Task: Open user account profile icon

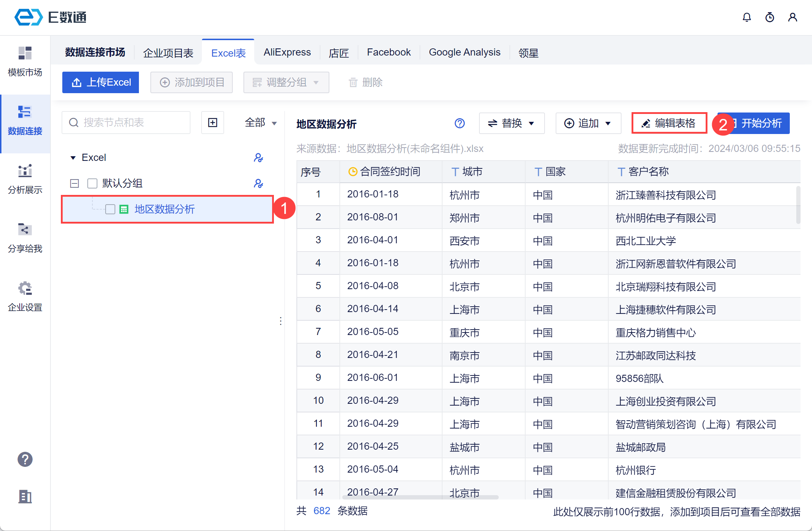Action: tap(792, 17)
